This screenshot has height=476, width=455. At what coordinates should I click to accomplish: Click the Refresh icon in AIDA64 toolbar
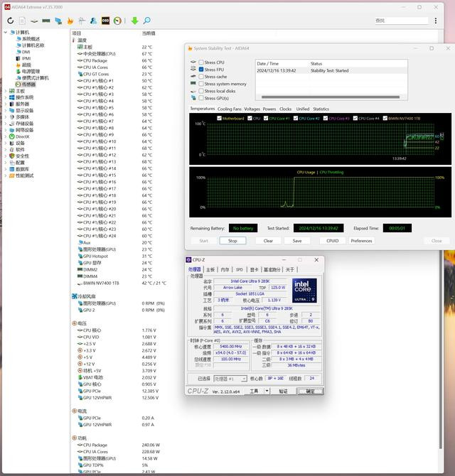point(11,21)
